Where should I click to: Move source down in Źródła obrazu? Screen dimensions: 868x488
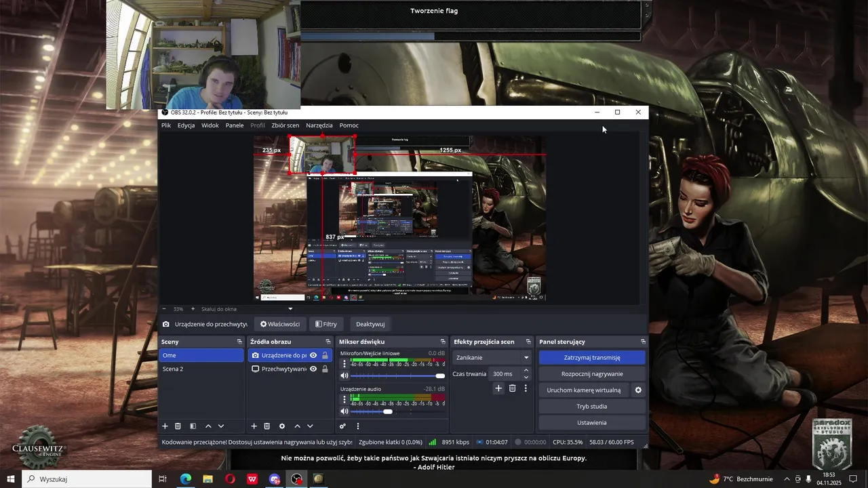click(310, 426)
